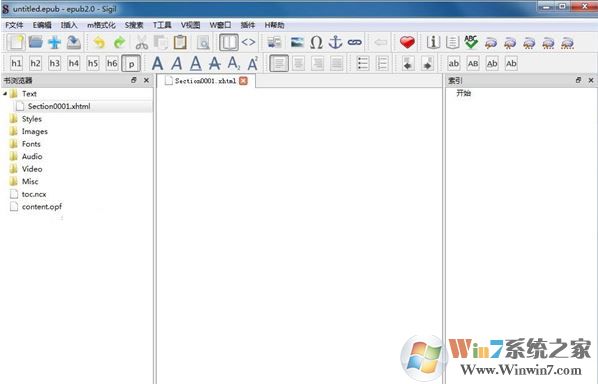The width and height of the screenshot is (598, 384).
Task: Click the scissors Cut icon
Action: 141,42
